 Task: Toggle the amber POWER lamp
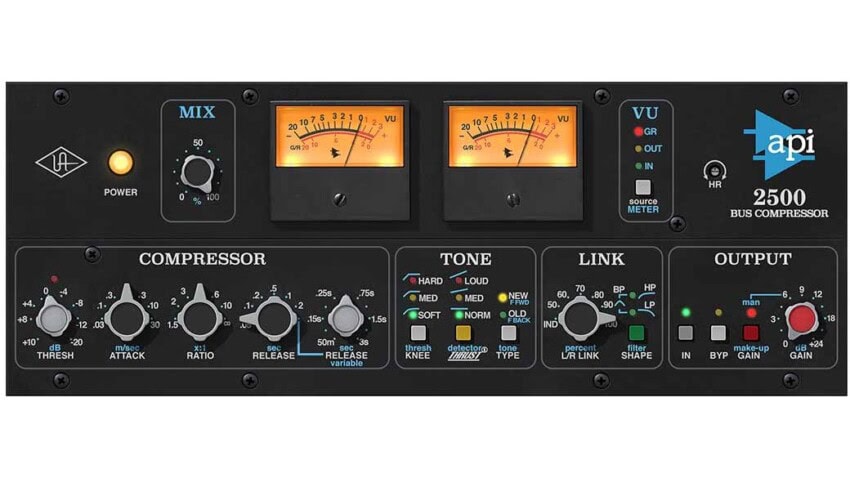point(120,163)
